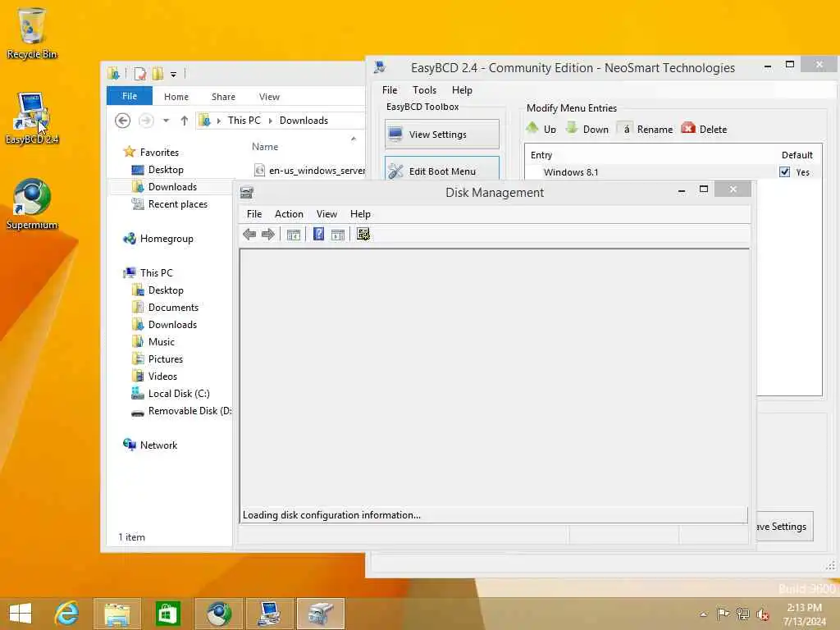Click the Forward button in File Explorer

tap(146, 121)
